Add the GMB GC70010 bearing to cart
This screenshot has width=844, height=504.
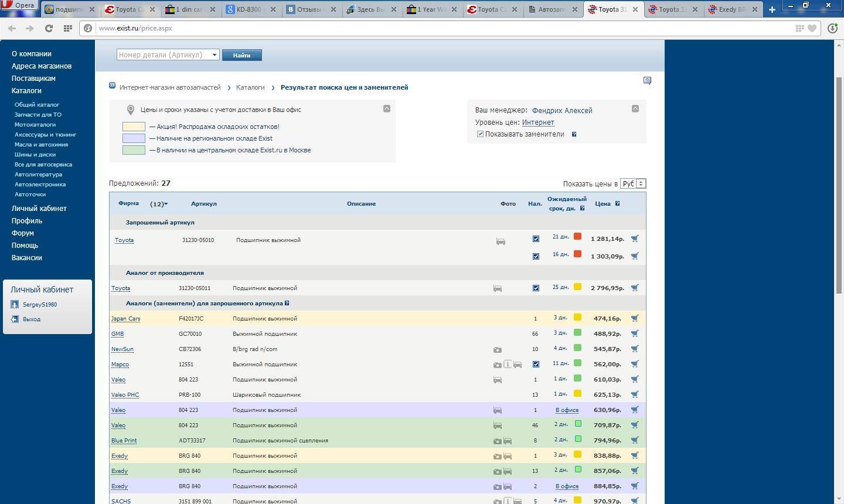point(634,333)
